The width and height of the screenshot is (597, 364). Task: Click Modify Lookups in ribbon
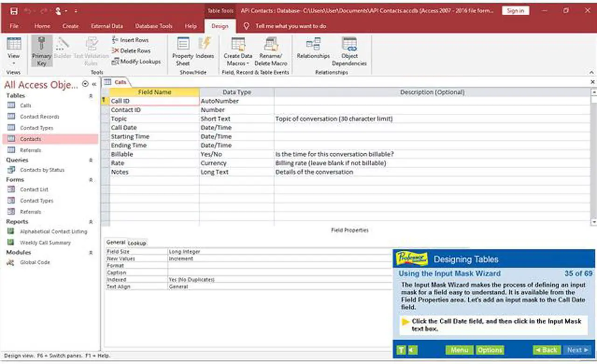[136, 62]
